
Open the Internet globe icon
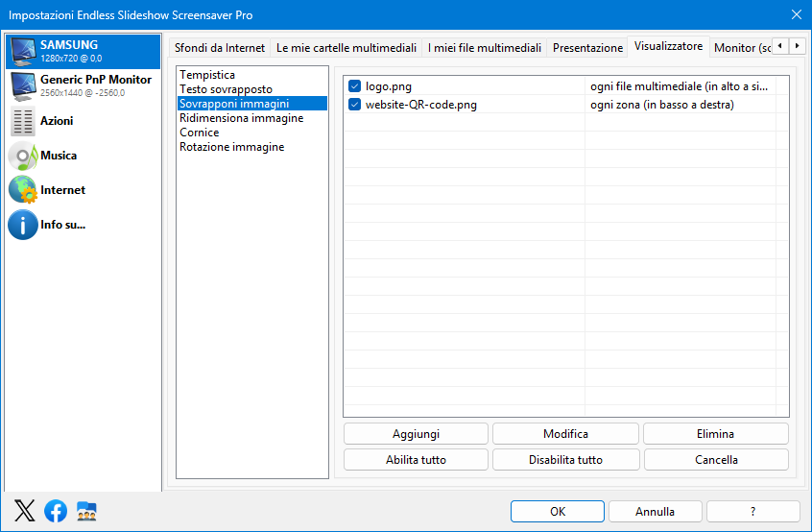[x=23, y=189]
